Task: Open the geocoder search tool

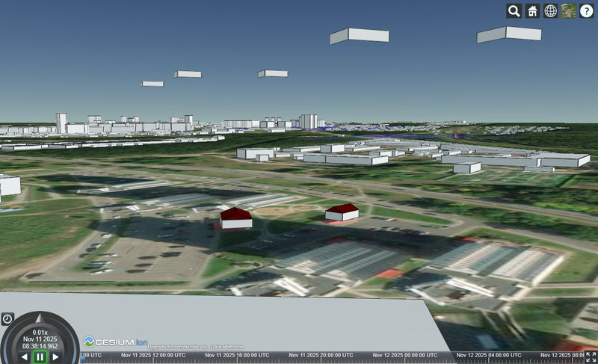Action: (514, 11)
